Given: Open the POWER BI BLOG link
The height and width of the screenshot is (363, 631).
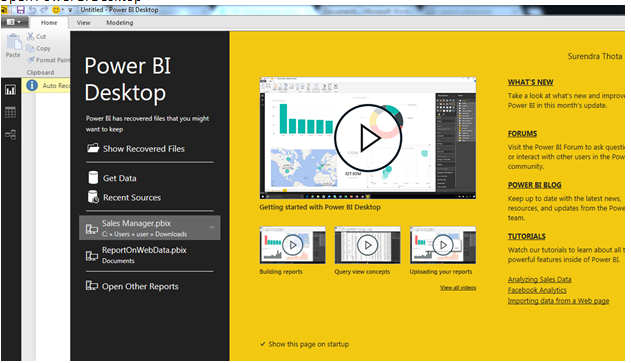Looking at the screenshot, I should (534, 185).
